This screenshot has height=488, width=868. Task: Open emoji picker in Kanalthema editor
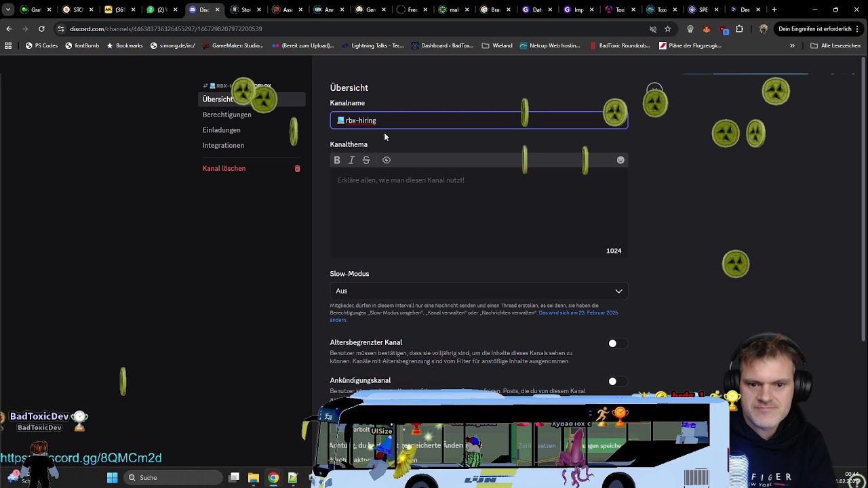pyautogui.click(x=620, y=160)
